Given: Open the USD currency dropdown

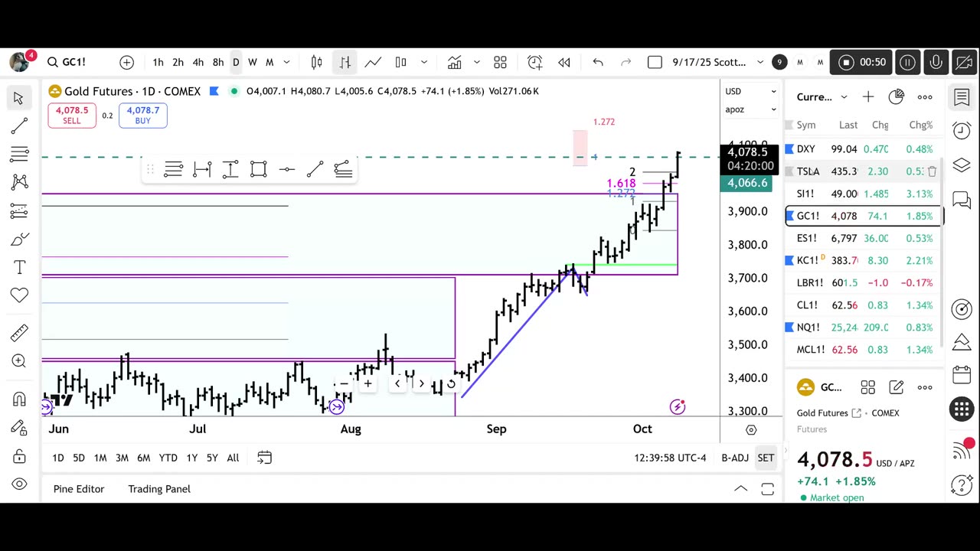Looking at the screenshot, I should [x=750, y=91].
